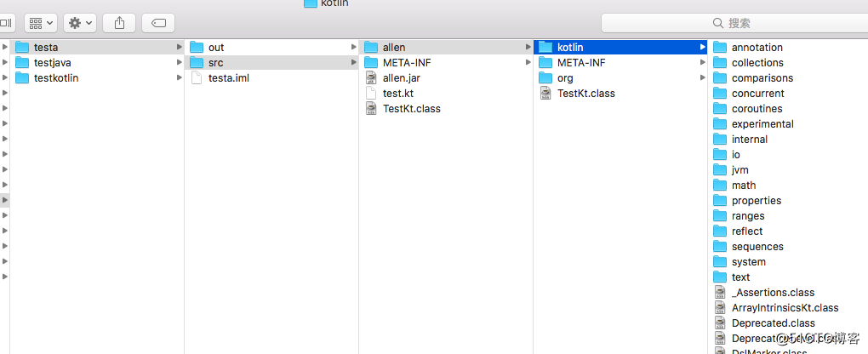868x354 pixels.
Task: Click the math folder icon
Action: coord(720,185)
